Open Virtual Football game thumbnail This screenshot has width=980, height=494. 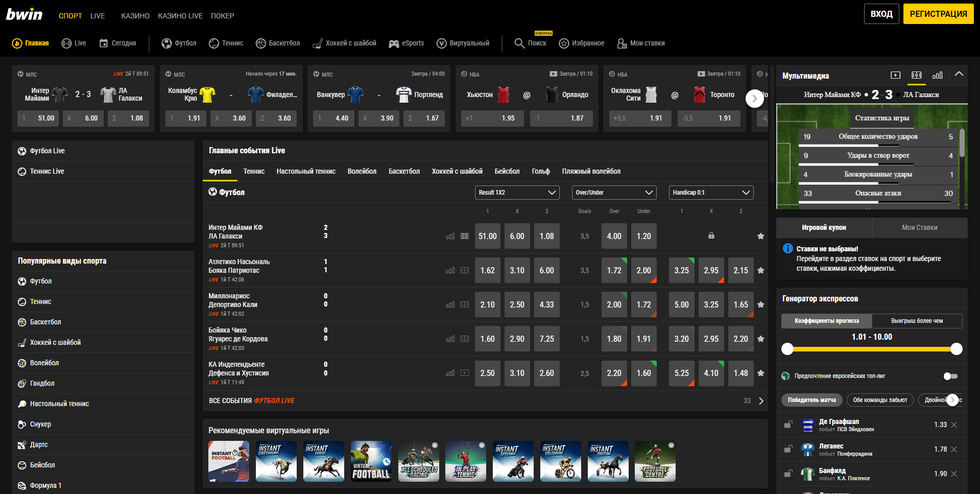(x=371, y=461)
